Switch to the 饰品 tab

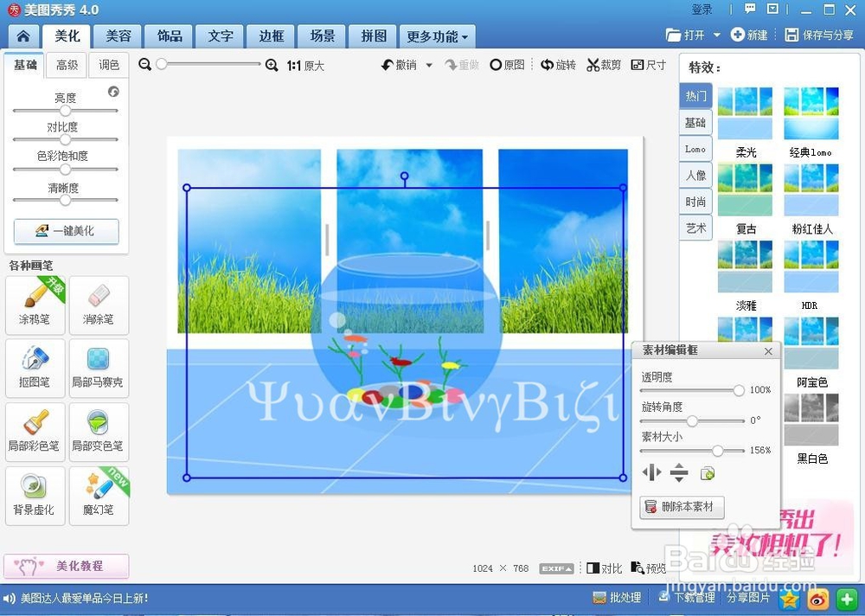click(x=169, y=36)
